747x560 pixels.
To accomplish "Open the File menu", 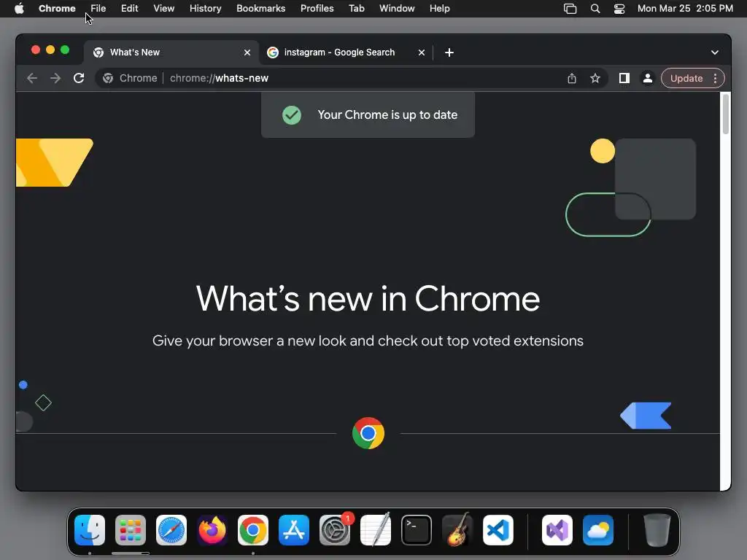I will (x=98, y=9).
